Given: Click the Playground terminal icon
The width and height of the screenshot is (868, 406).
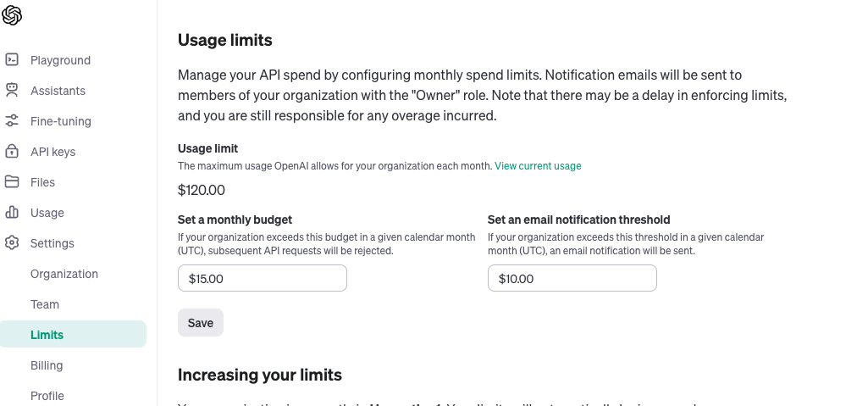Looking at the screenshot, I should point(12,60).
